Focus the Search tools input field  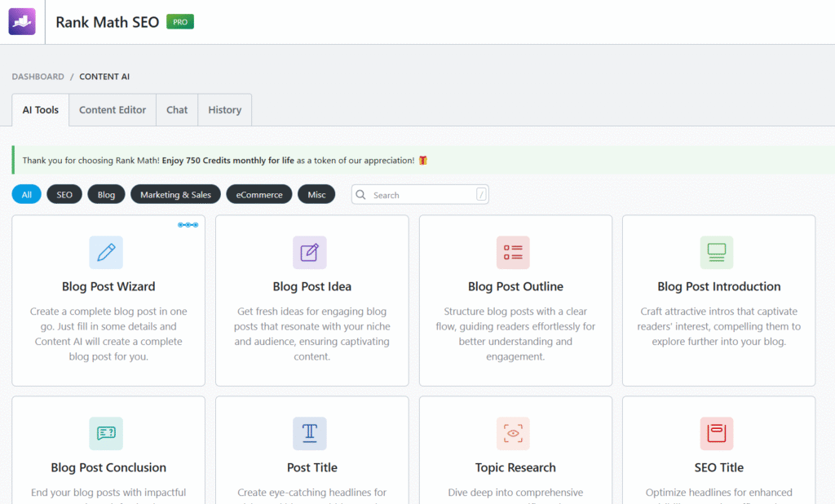click(x=420, y=194)
